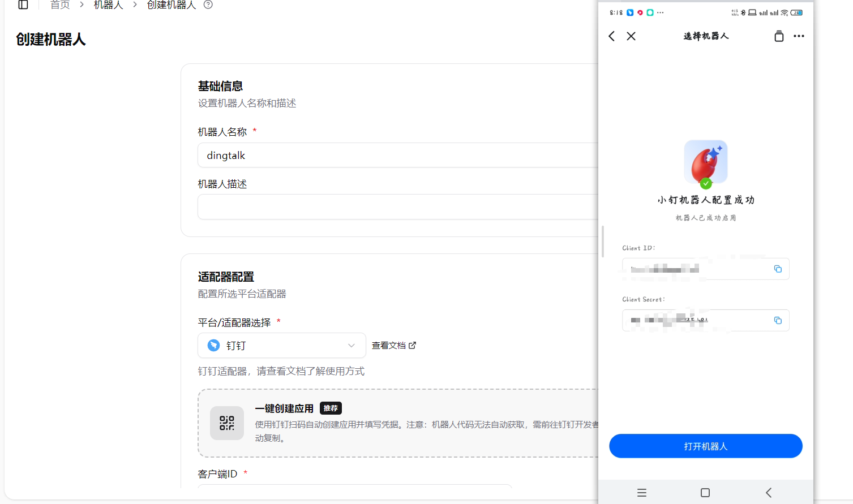Click the 平台/适配器选择 label
This screenshot has width=853, height=504.
coord(234,322)
